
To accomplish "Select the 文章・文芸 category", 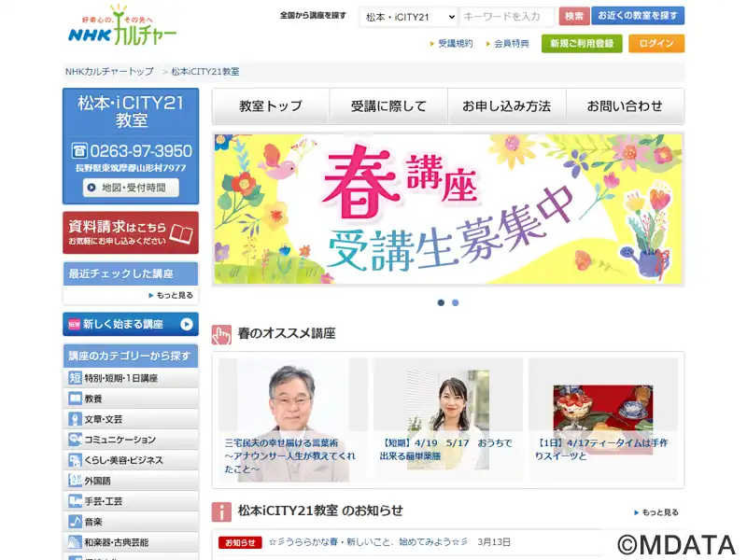I will (x=131, y=419).
